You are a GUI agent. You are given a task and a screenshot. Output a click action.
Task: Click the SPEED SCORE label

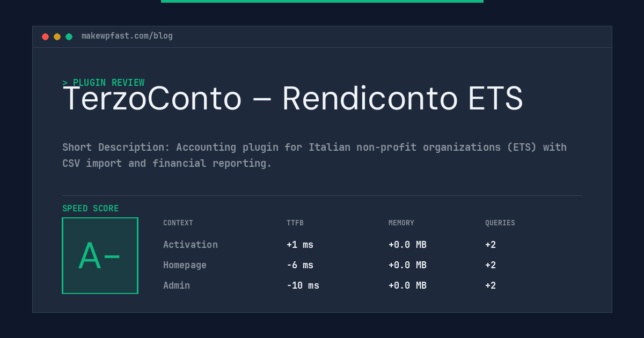tap(91, 209)
